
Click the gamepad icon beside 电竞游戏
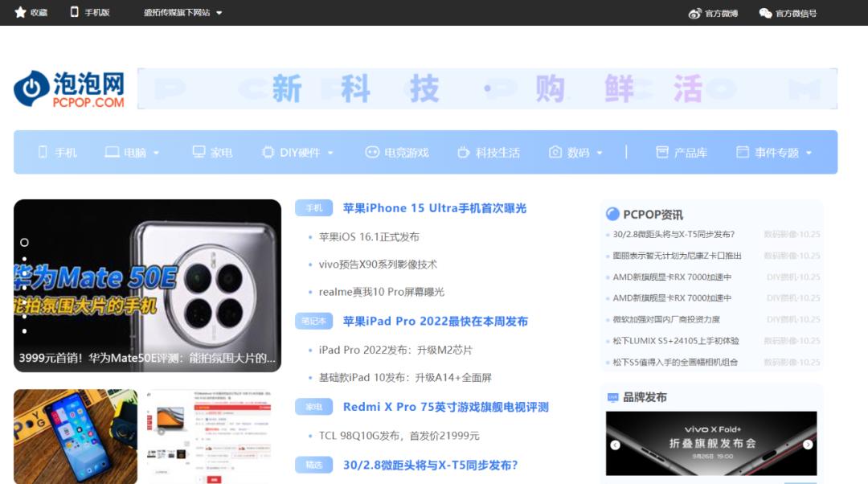click(x=372, y=152)
